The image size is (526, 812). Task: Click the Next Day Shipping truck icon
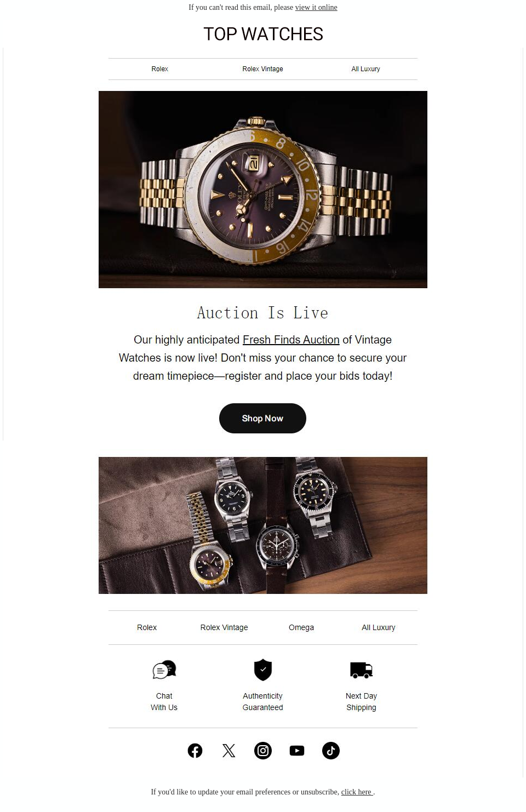coord(362,670)
